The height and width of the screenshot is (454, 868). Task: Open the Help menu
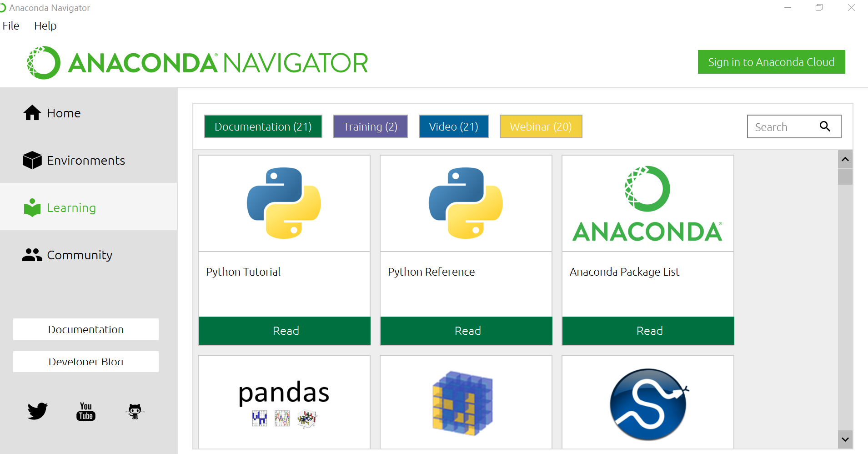(x=45, y=26)
